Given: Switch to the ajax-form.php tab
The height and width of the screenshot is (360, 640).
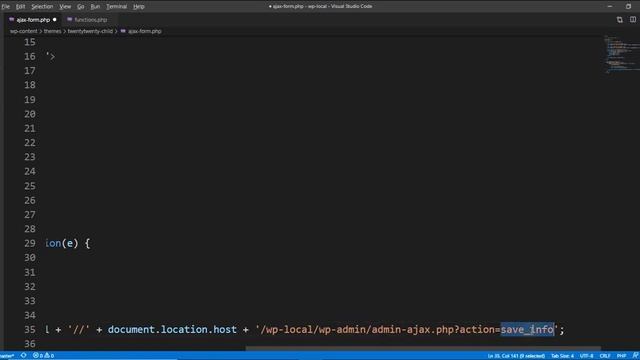Looking at the screenshot, I should pos(33,20).
